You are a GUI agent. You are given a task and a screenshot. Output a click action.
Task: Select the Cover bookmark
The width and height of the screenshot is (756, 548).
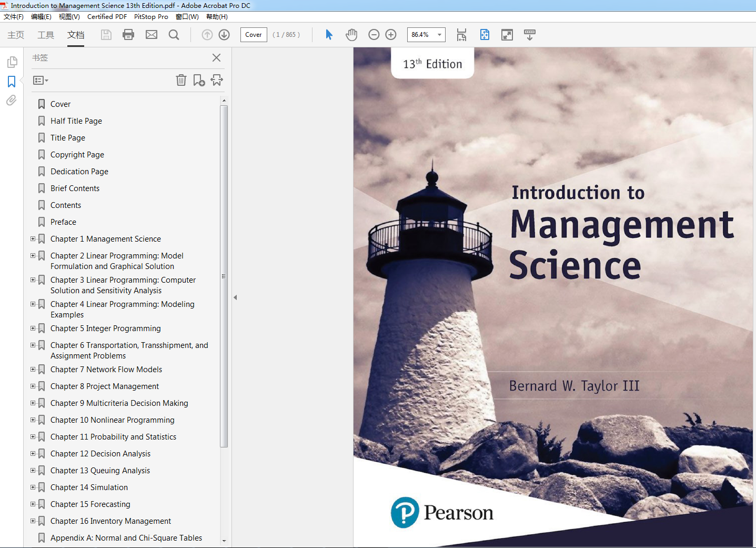point(61,104)
